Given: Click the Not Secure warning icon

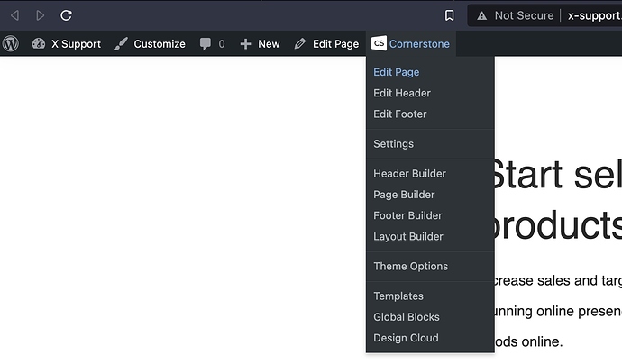Looking at the screenshot, I should (x=482, y=15).
